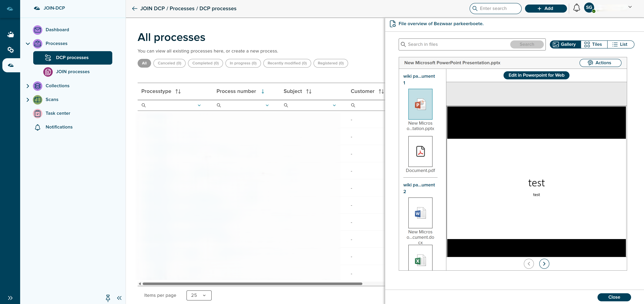Switch file view to List
Viewport: 644px width, 304px height.
point(620,44)
